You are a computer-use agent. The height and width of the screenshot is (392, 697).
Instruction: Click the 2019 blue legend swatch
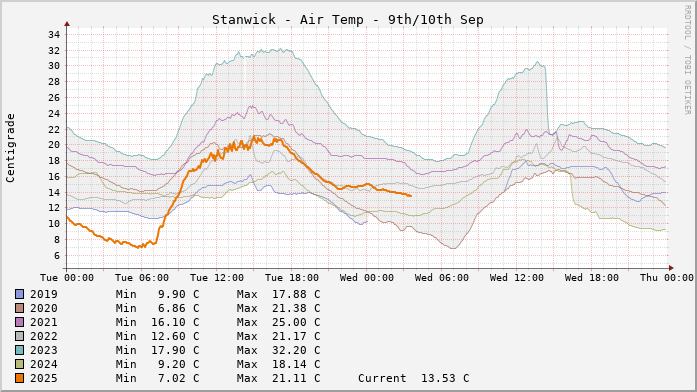click(20, 294)
